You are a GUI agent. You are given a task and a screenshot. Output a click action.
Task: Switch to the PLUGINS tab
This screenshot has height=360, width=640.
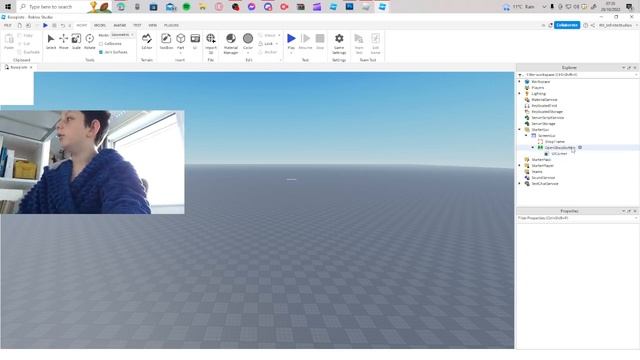pos(171,25)
